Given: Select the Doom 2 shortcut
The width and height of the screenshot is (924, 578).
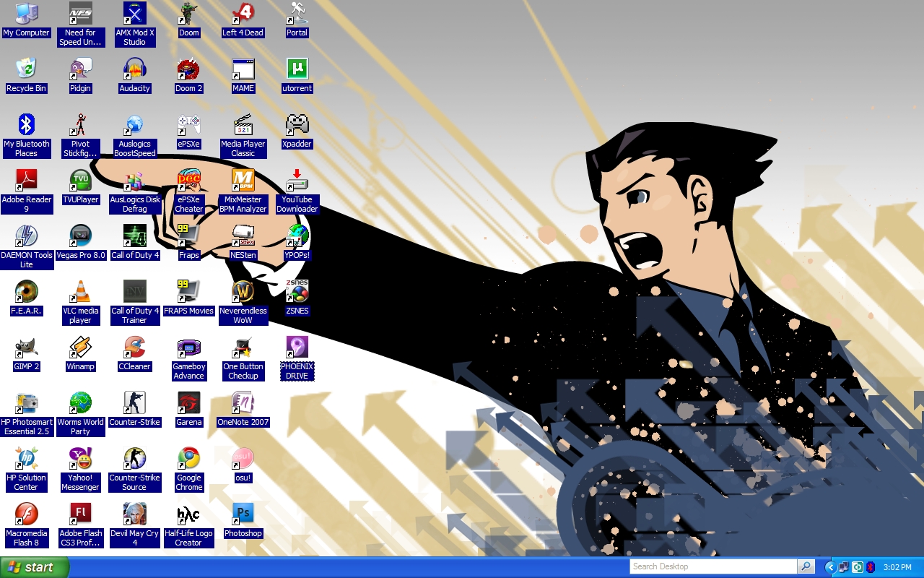Looking at the screenshot, I should point(189,69).
